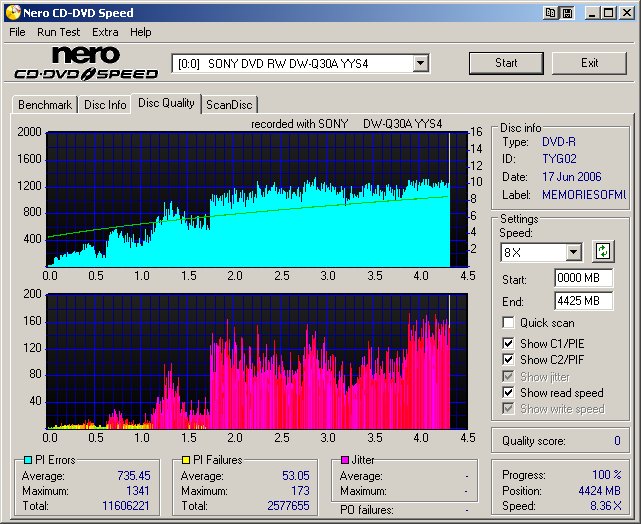This screenshot has width=641, height=524.
Task: Open the 8X speed dropdown arrow
Action: click(574, 252)
